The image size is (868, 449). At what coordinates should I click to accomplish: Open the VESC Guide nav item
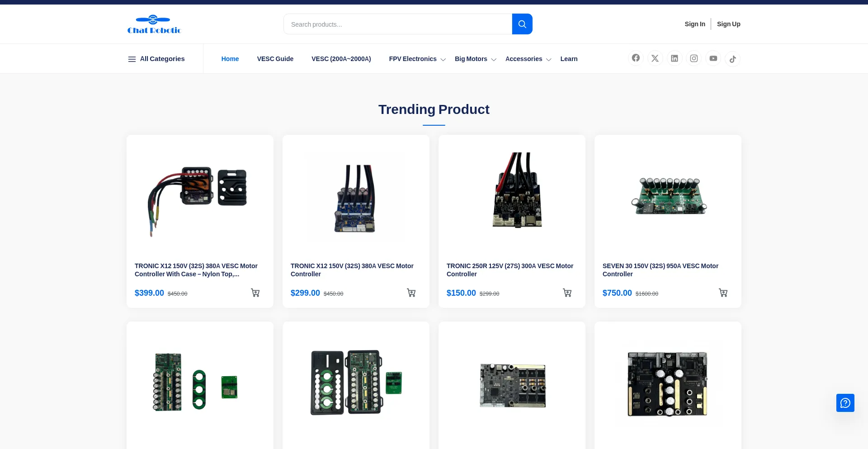[x=275, y=59]
